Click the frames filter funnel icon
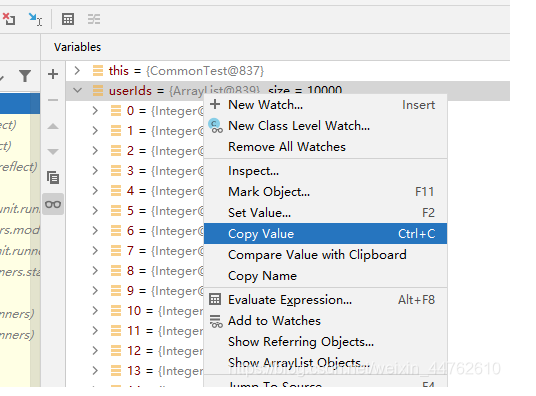 tap(25, 76)
